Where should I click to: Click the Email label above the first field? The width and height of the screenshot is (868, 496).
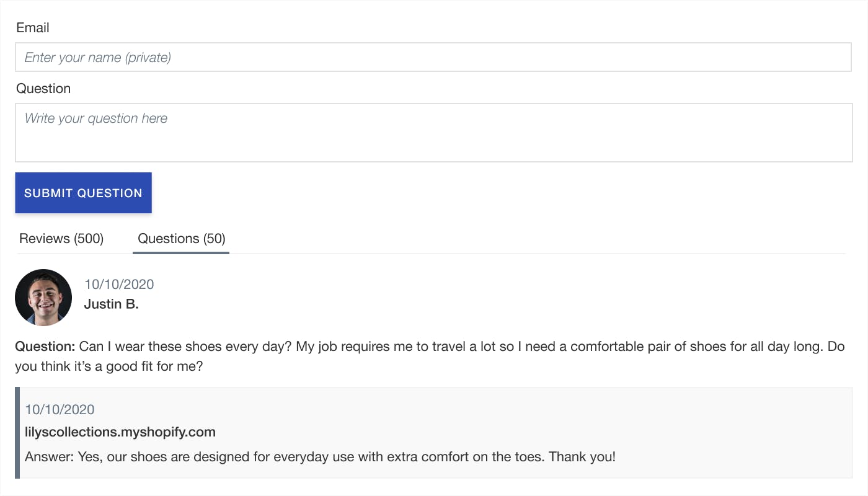(x=33, y=28)
